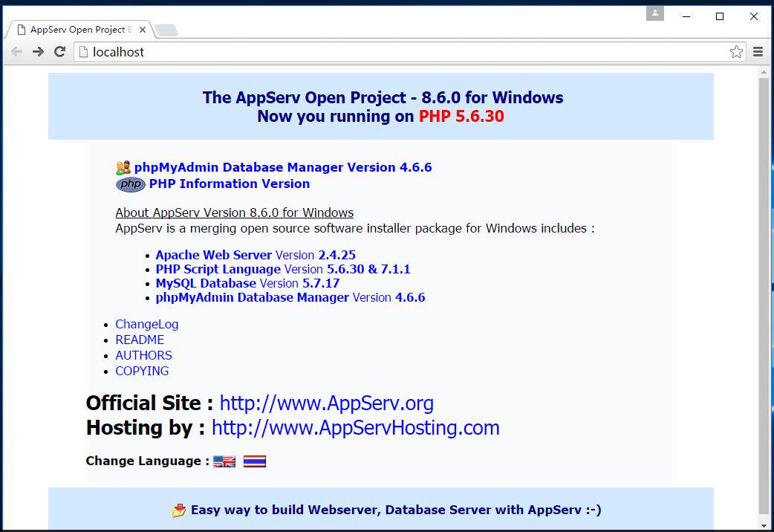Close the AppServ Open Project tab
Screen dimensions: 774x532
pyautogui.click(x=142, y=30)
